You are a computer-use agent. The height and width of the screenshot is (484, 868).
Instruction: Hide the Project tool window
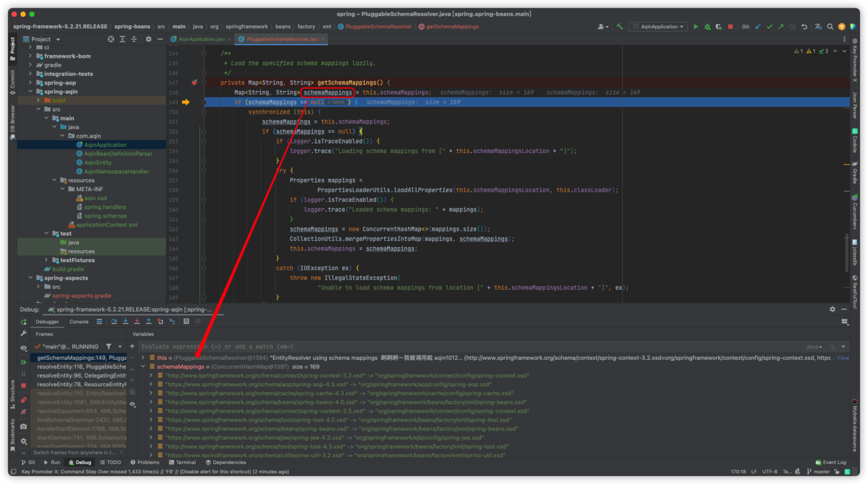pos(160,39)
